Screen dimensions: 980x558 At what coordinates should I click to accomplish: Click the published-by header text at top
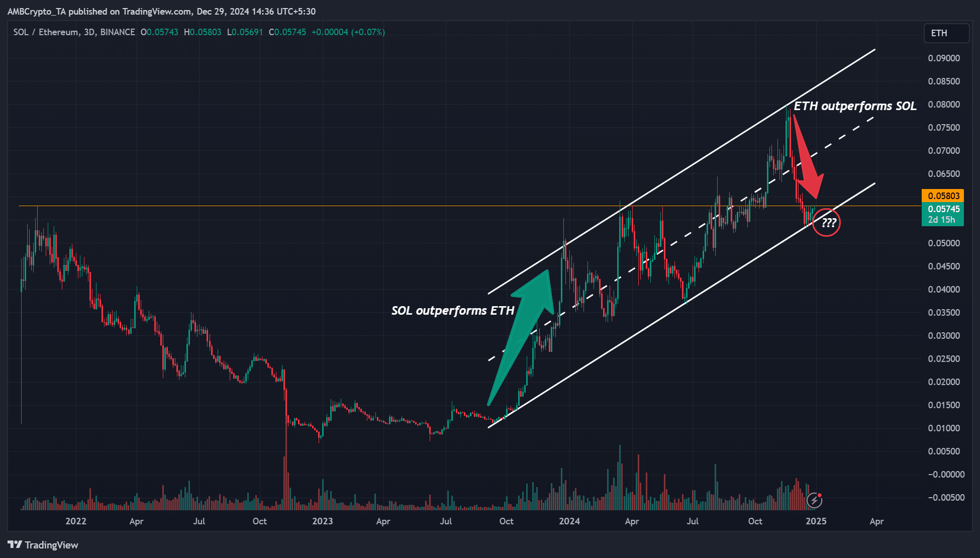pos(161,11)
